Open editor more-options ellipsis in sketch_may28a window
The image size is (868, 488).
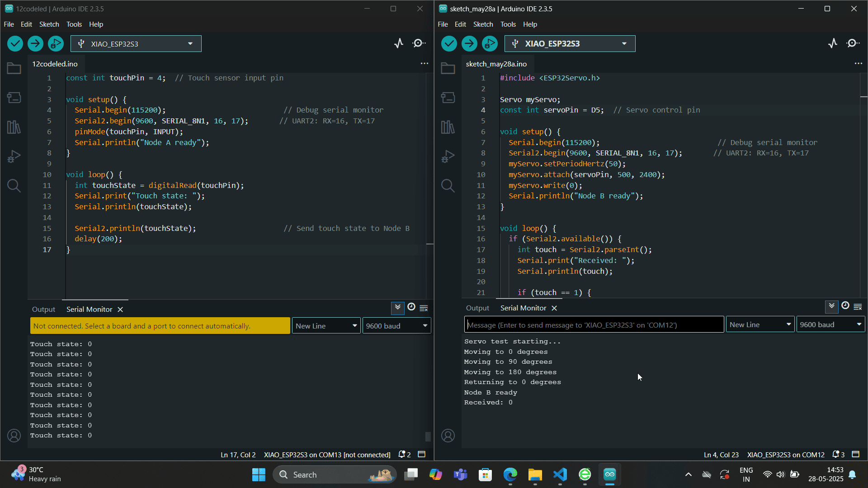pos(859,64)
